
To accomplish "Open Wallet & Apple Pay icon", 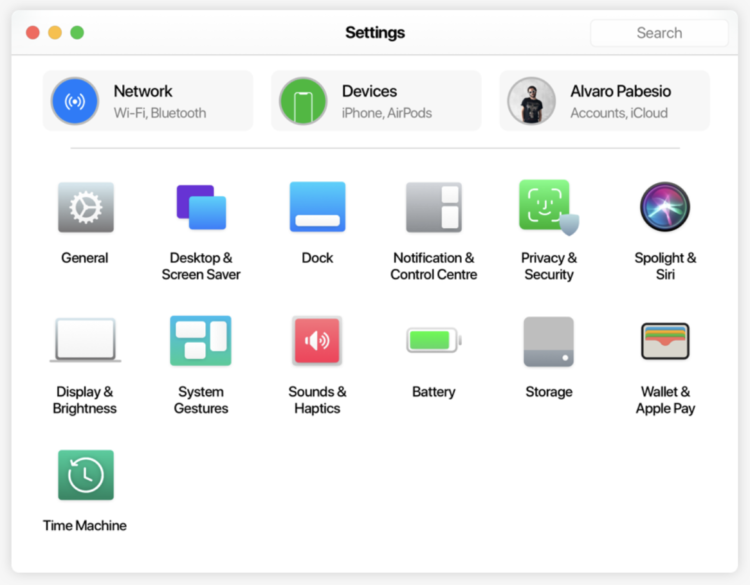I will [665, 341].
